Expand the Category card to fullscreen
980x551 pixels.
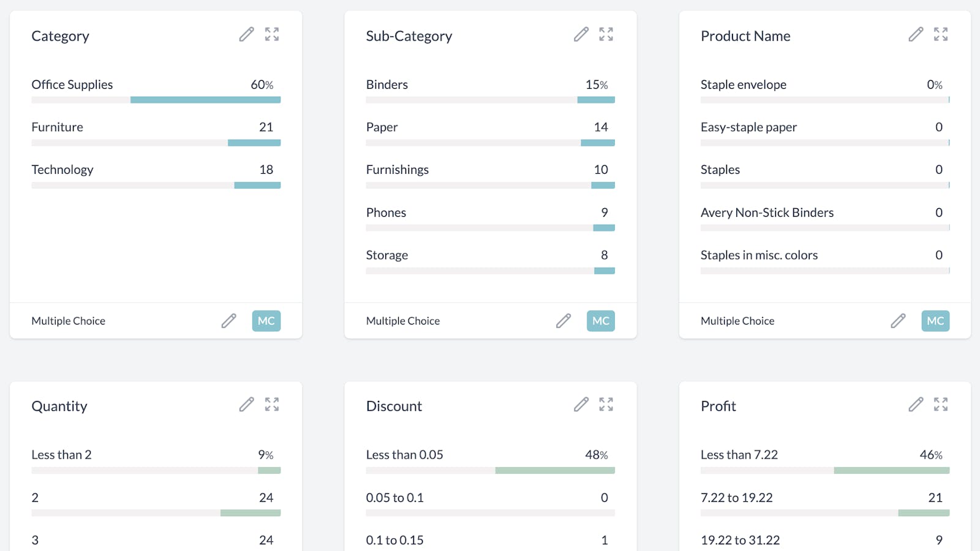click(x=272, y=34)
